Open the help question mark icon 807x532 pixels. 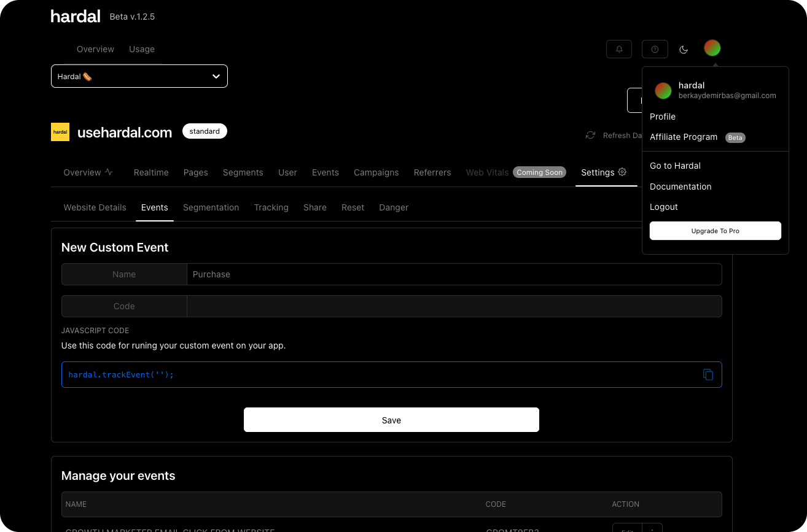click(x=655, y=49)
